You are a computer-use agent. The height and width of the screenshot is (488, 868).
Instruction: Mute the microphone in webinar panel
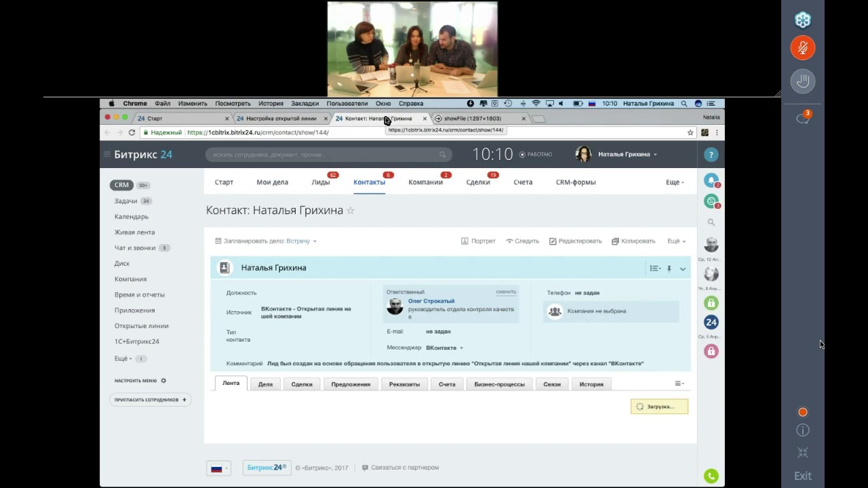coord(803,48)
